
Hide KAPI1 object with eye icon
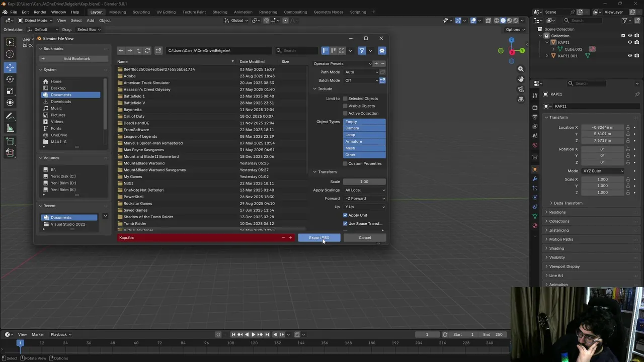630,42
